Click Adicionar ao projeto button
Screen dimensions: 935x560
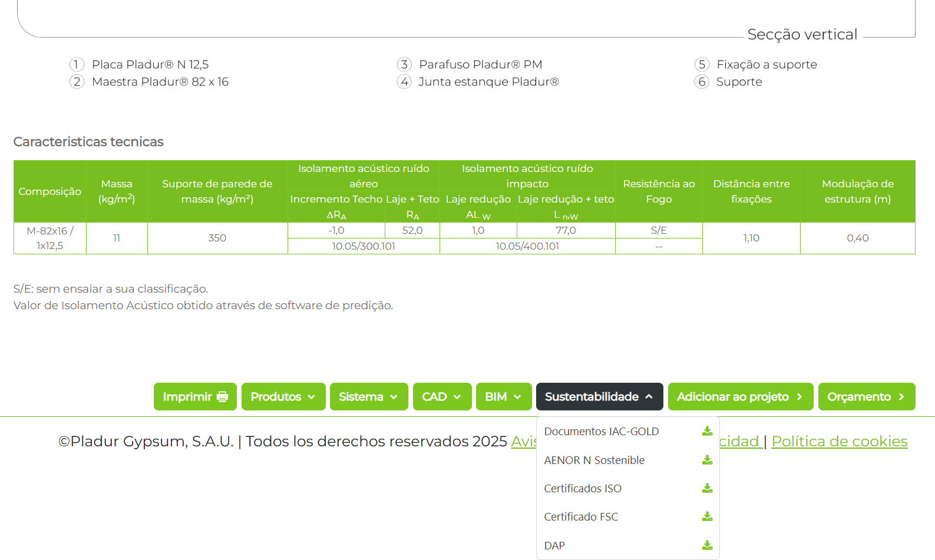click(x=741, y=397)
